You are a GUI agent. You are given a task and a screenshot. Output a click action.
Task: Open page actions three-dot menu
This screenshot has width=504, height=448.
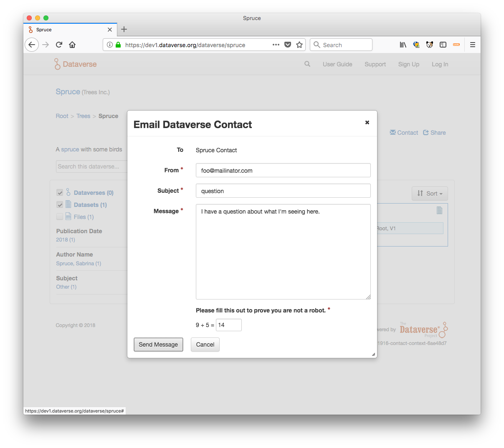276,45
